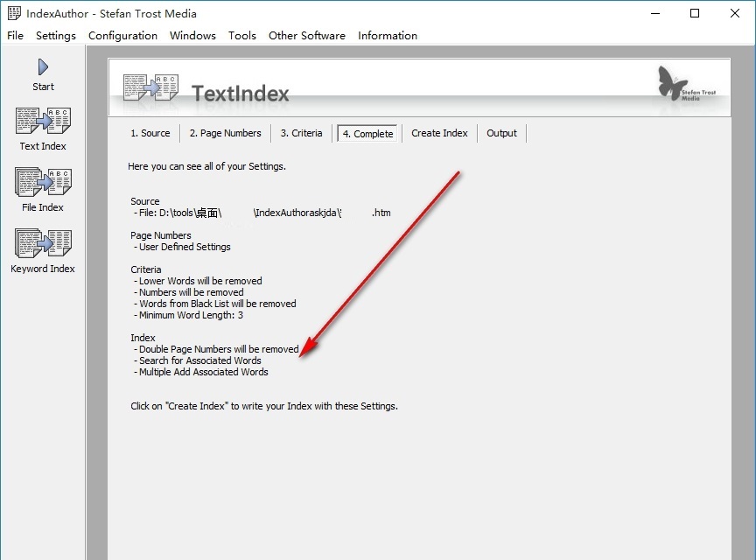The image size is (756, 560).
Task: Open the Settings menu
Action: tap(56, 36)
